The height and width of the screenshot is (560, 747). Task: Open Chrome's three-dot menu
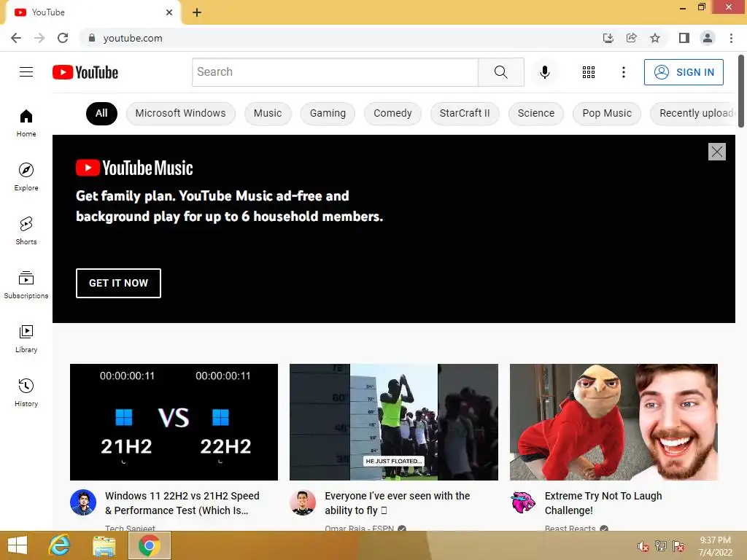pos(731,38)
